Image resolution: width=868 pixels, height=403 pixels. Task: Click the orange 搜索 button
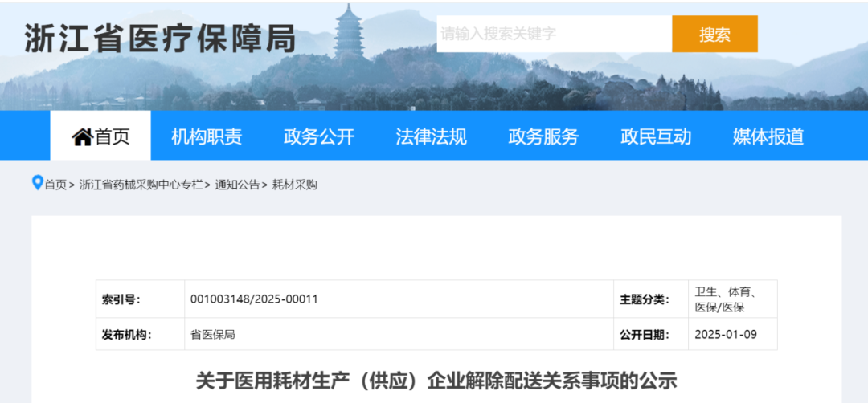point(714,35)
